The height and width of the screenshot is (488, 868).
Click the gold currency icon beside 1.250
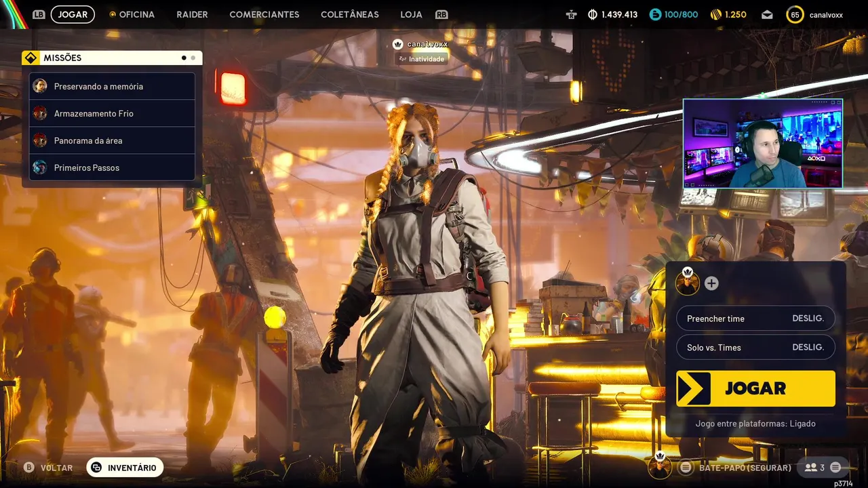coord(715,14)
